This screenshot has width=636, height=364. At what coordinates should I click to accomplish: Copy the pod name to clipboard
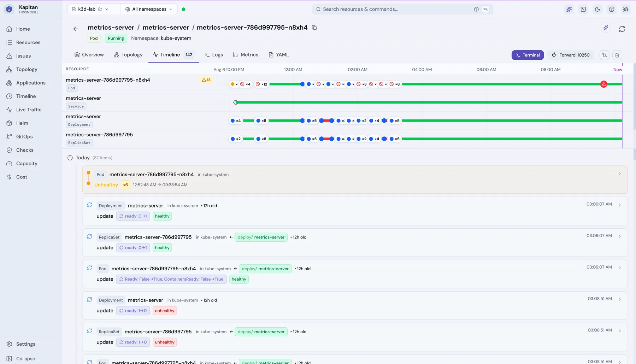coord(314,28)
